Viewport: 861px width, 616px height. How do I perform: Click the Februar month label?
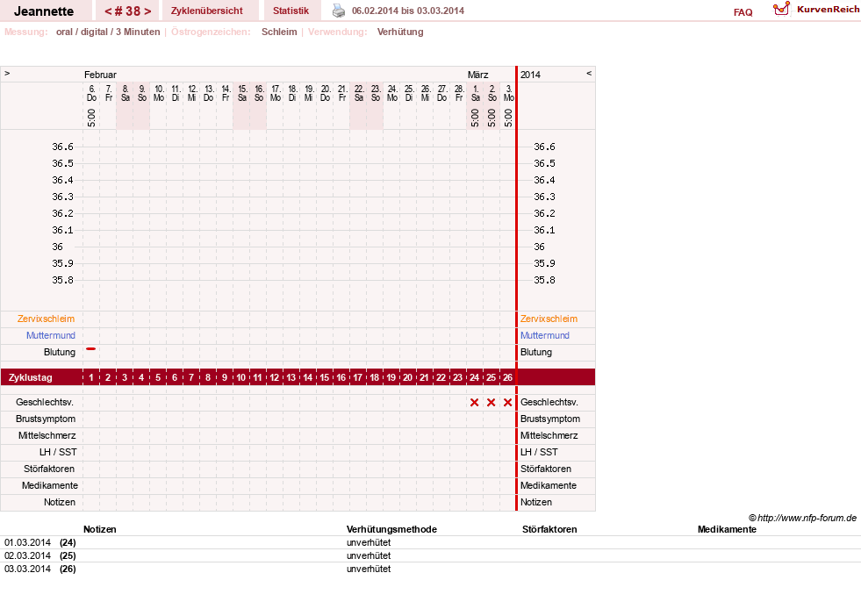[x=100, y=75]
